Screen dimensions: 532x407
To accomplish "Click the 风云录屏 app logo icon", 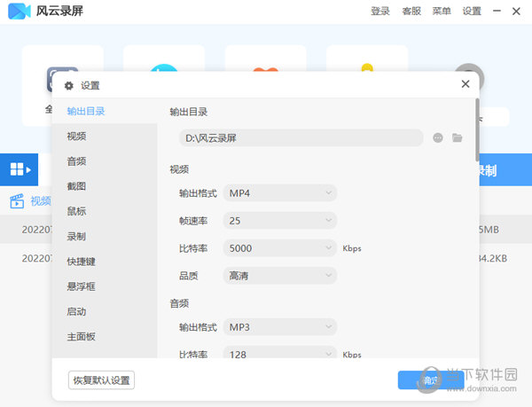I will coord(20,12).
